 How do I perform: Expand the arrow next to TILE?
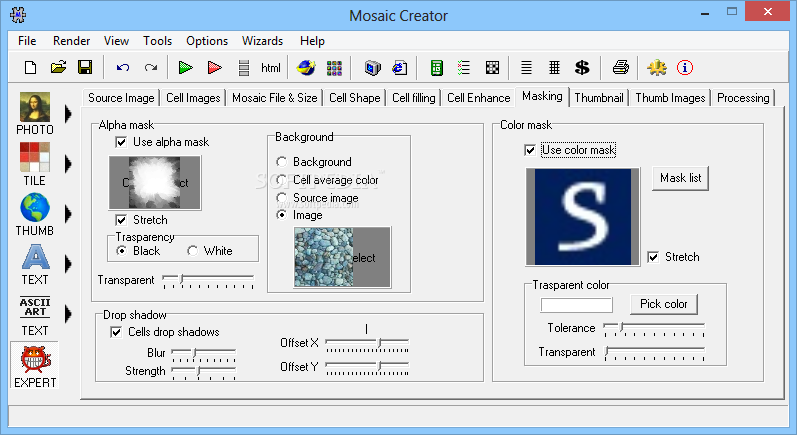pos(68,164)
